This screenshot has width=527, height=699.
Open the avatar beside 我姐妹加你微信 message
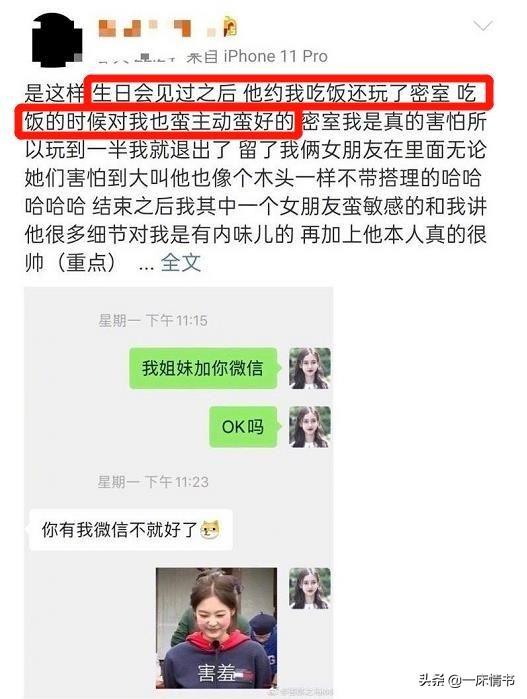point(310,368)
